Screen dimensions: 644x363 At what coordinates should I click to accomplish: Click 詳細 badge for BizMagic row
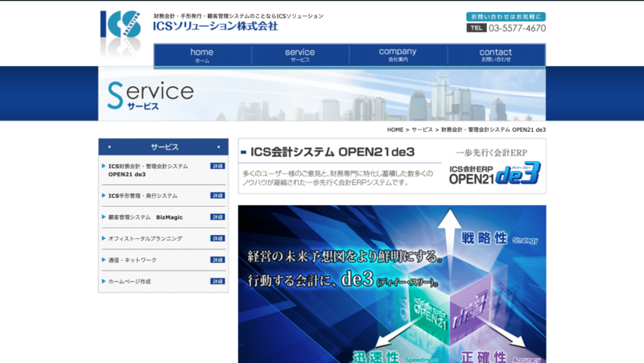pyautogui.click(x=217, y=217)
